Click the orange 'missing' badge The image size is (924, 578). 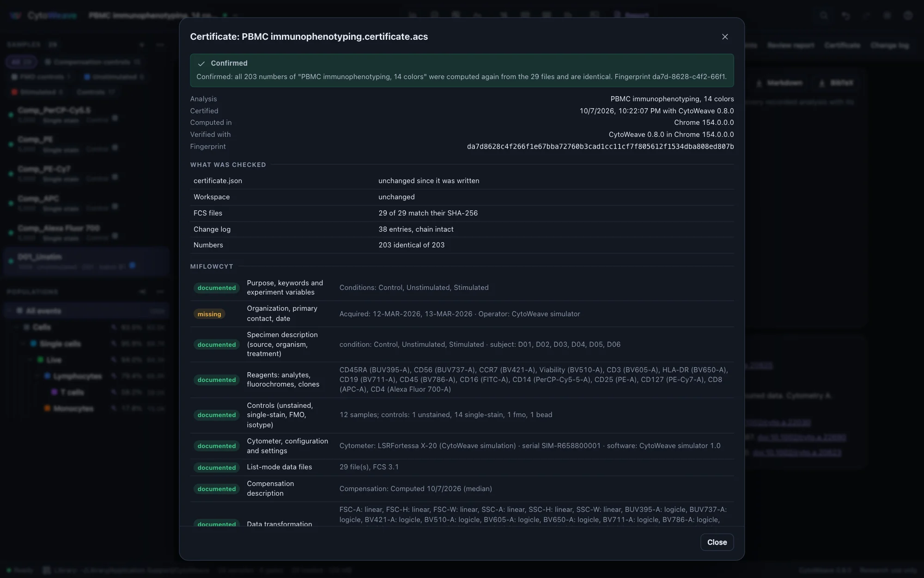tap(209, 314)
